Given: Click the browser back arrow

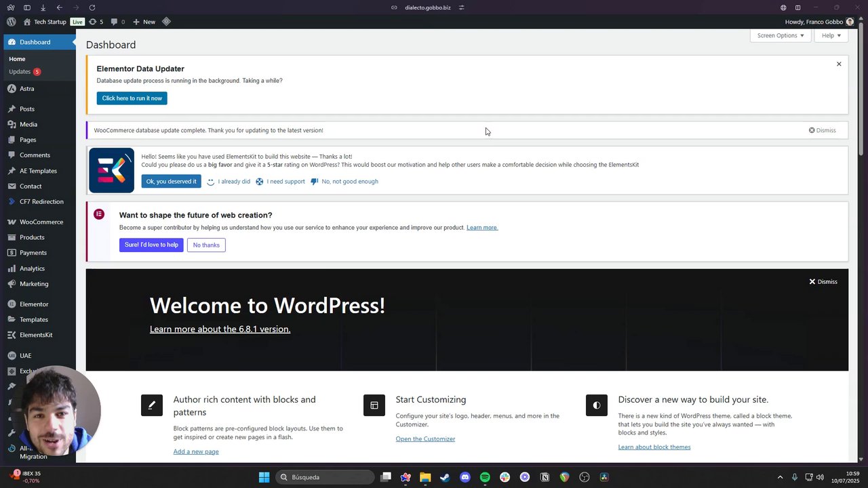Looking at the screenshot, I should click(x=59, y=7).
